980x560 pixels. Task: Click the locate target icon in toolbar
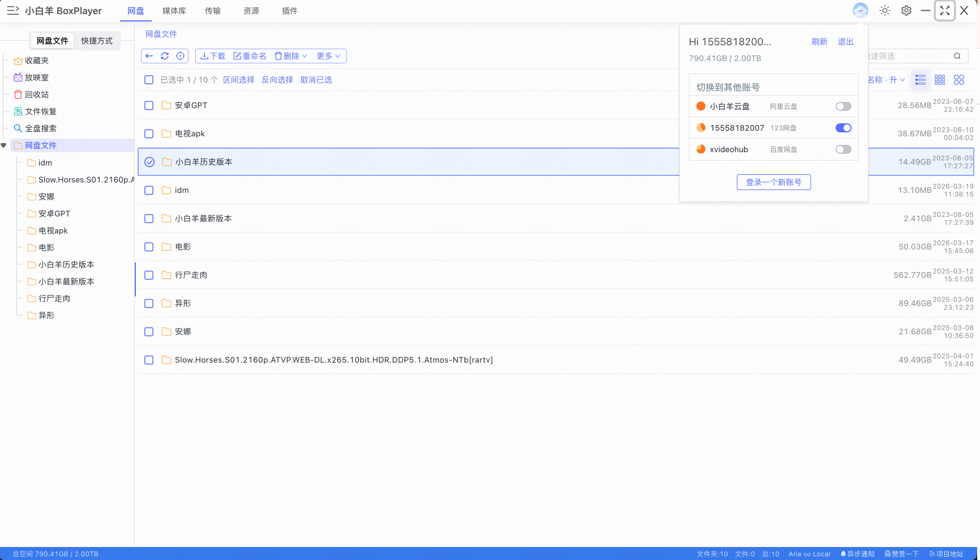180,56
